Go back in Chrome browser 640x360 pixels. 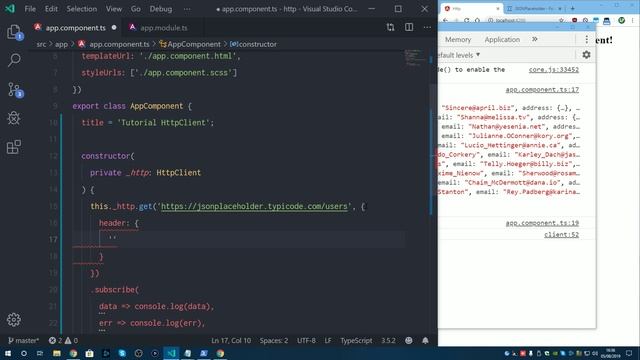(x=445, y=20)
